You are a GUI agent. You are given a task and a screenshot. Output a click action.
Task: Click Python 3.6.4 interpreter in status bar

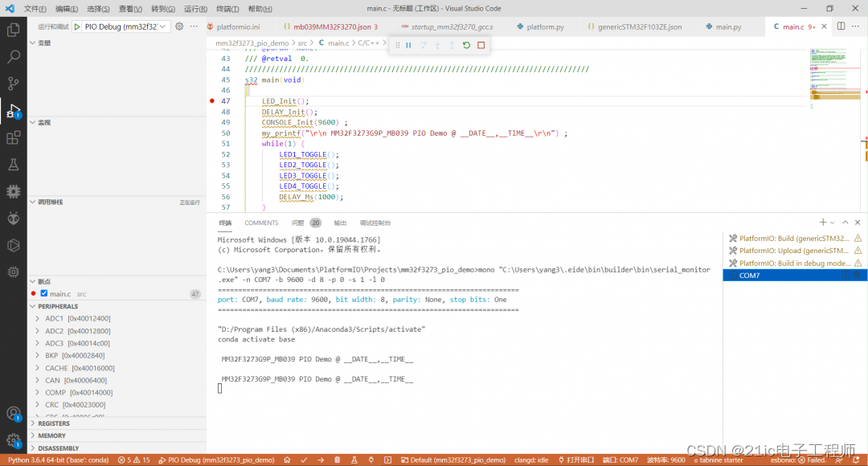(x=58, y=460)
